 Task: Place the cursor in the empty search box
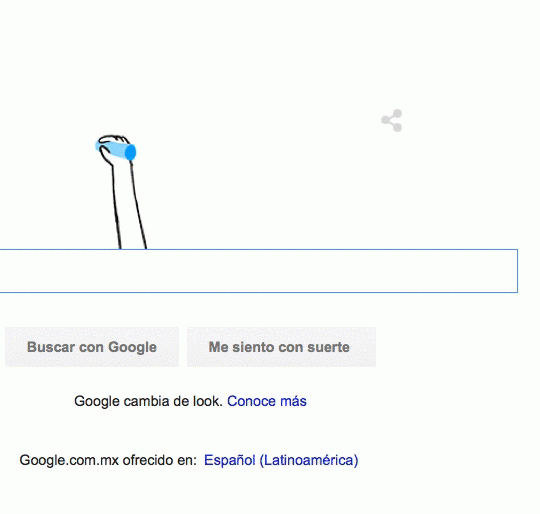(258, 271)
